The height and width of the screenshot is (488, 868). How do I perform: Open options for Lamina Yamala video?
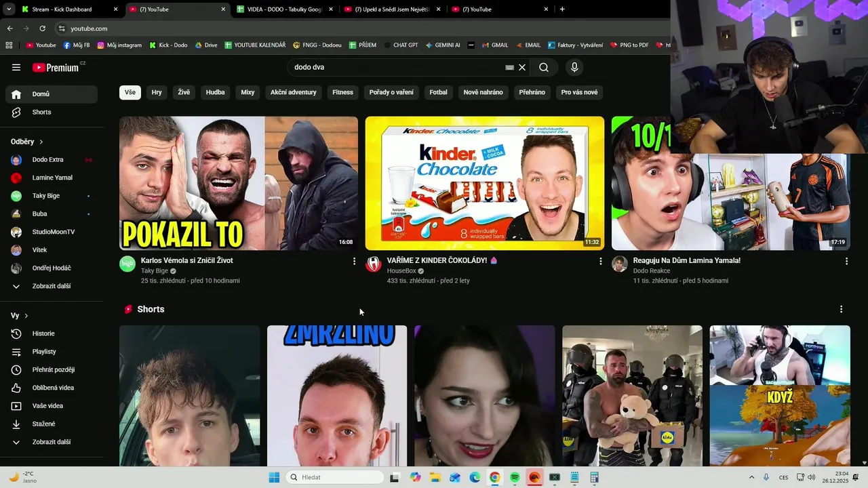click(846, 261)
